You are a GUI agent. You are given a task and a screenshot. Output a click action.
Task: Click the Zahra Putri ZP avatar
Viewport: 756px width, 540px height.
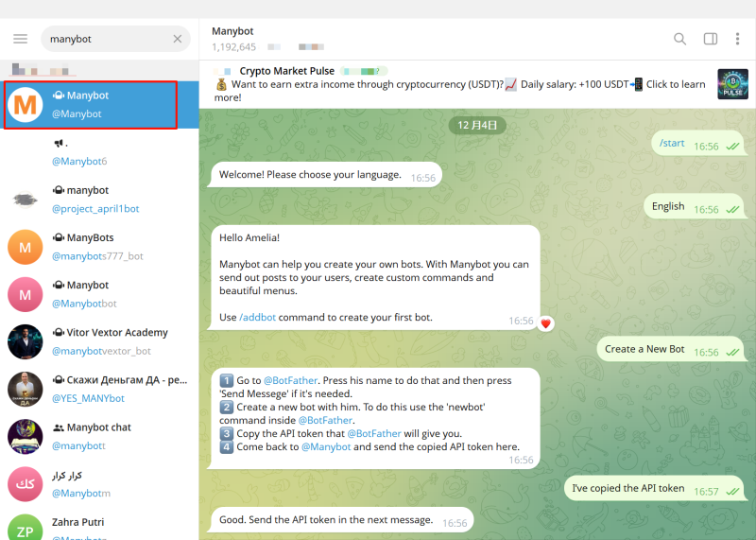click(x=26, y=528)
